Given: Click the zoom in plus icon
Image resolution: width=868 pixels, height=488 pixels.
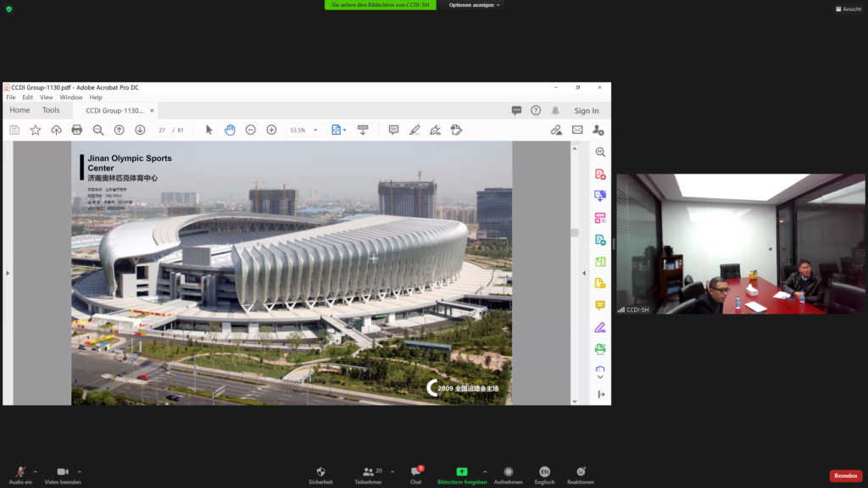Looking at the screenshot, I should click(271, 130).
